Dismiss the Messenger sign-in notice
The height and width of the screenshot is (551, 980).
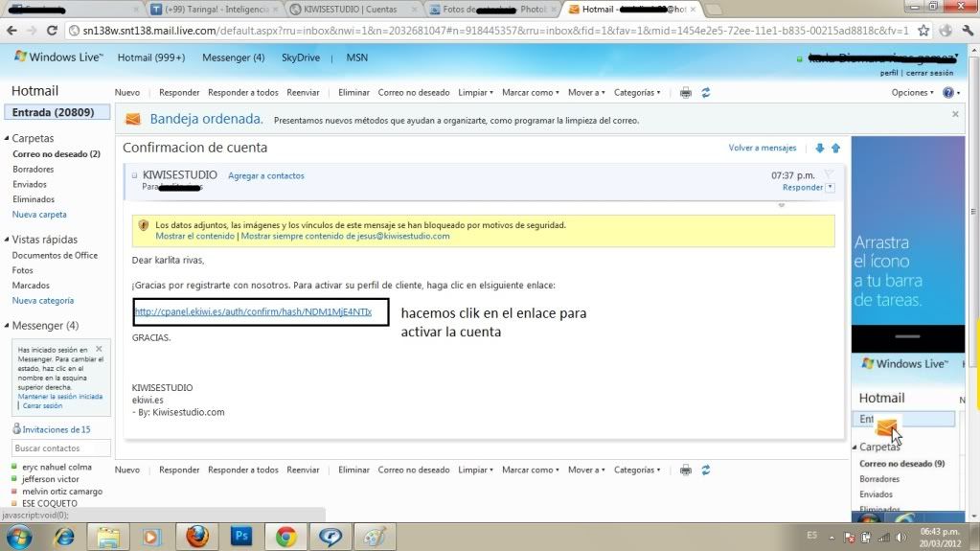[x=99, y=349]
